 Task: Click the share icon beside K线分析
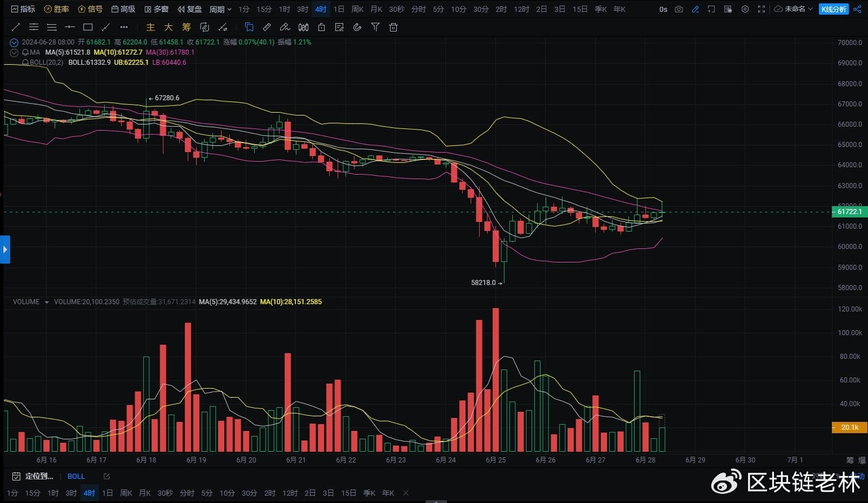click(x=857, y=9)
